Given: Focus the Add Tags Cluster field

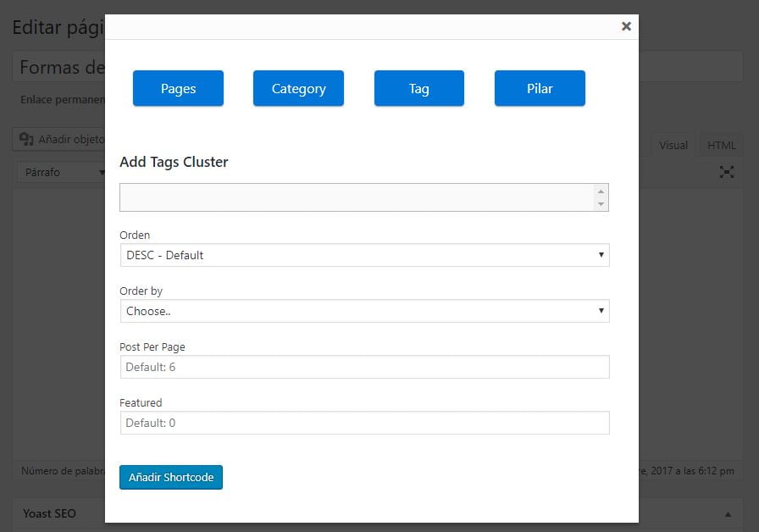Looking at the screenshot, I should [x=356, y=197].
